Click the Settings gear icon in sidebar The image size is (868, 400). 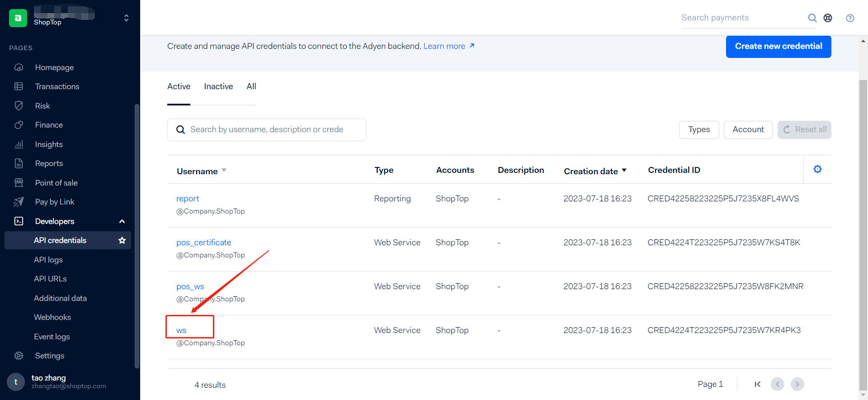point(19,356)
